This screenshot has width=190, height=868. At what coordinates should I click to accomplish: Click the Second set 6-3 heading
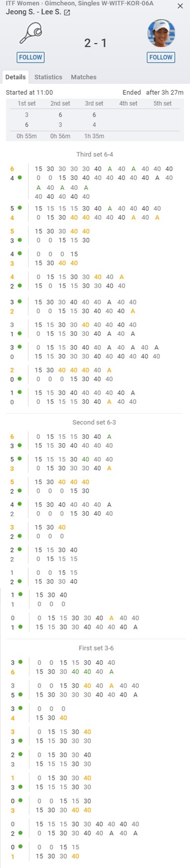click(94, 422)
